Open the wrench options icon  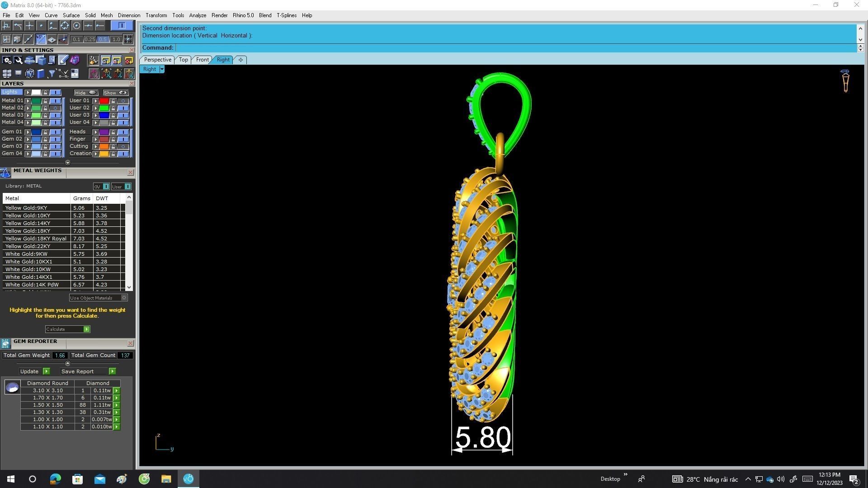(18, 60)
